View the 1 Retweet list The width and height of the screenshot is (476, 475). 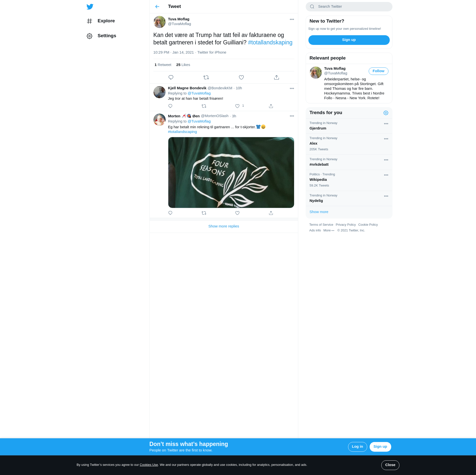[x=163, y=65]
